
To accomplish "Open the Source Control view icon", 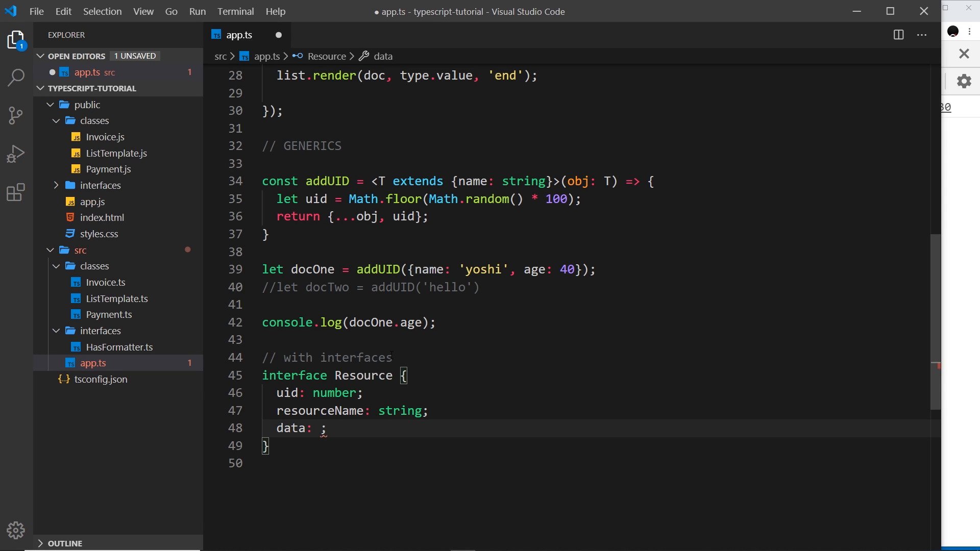I will point(16,116).
